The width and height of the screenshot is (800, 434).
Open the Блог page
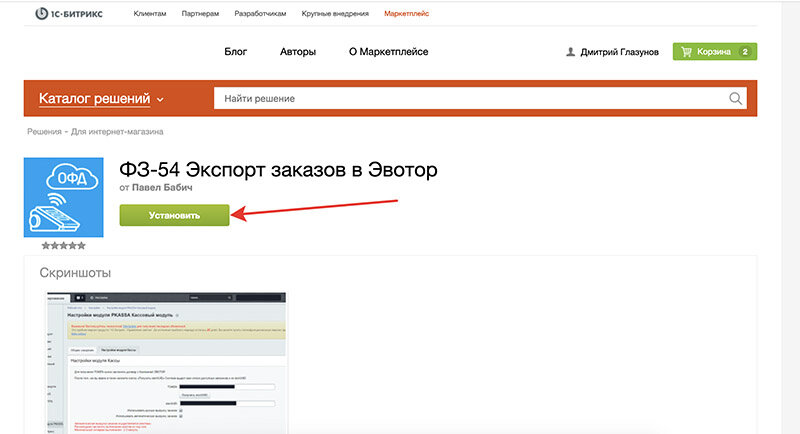[x=236, y=52]
